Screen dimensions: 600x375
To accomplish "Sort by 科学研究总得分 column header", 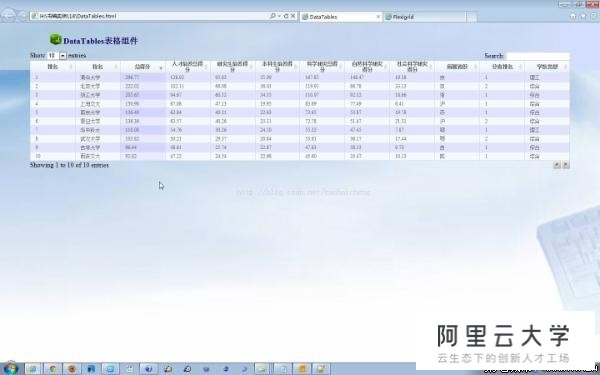I will (x=322, y=67).
